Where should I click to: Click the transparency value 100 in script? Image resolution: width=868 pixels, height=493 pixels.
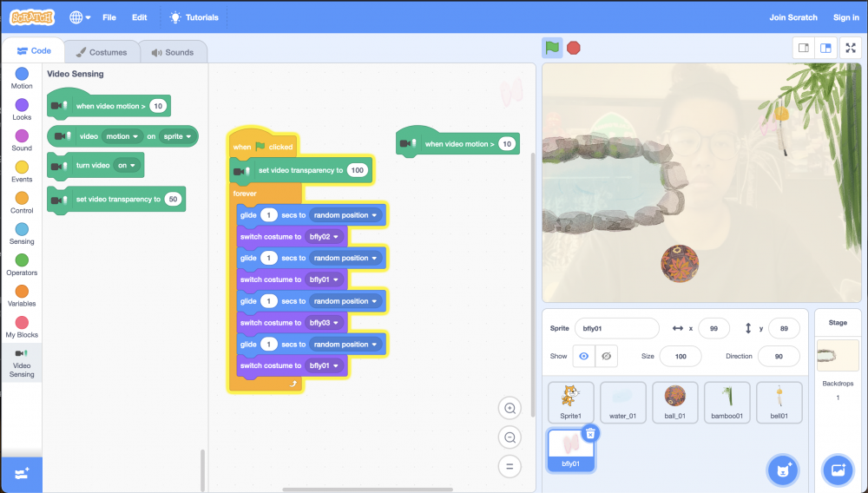click(x=357, y=170)
